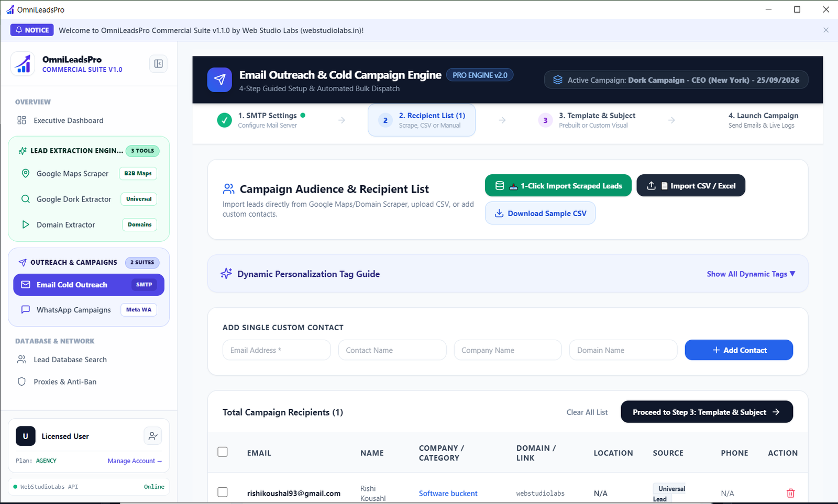The width and height of the screenshot is (838, 504).
Task: Focus the Contact Name input field
Action: pos(392,350)
